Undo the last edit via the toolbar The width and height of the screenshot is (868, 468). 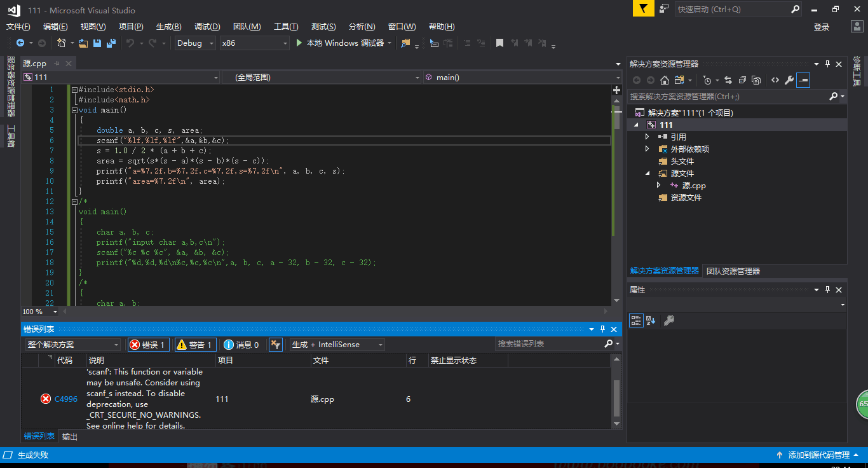click(x=130, y=43)
